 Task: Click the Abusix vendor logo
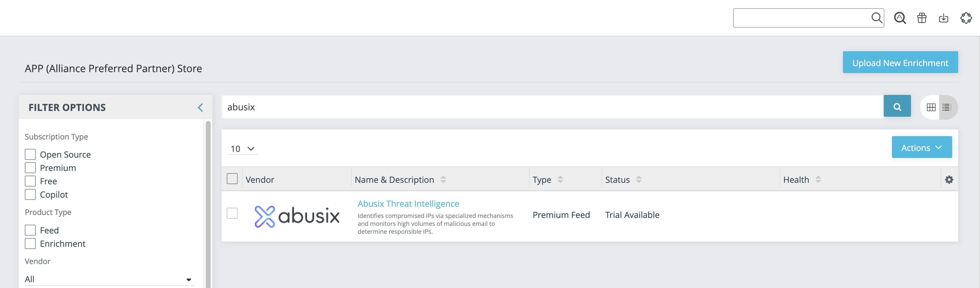(297, 216)
